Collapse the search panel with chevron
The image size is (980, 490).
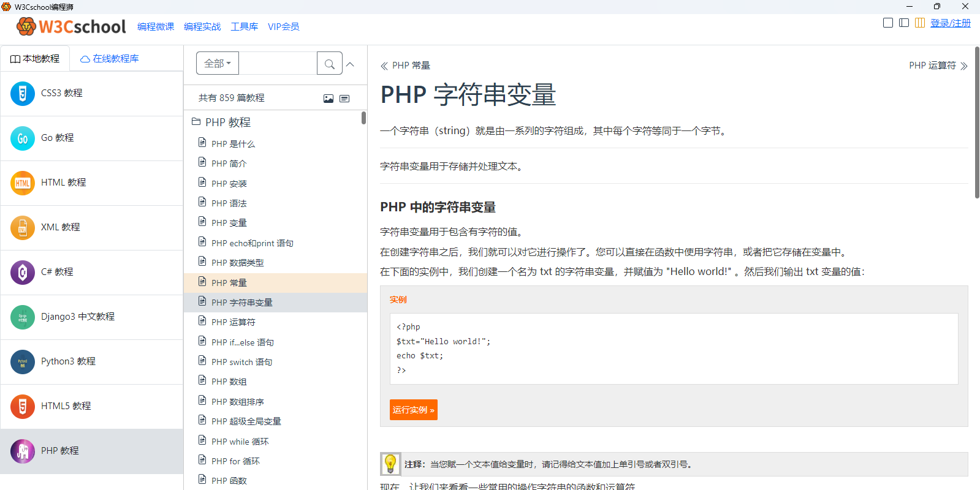[351, 64]
